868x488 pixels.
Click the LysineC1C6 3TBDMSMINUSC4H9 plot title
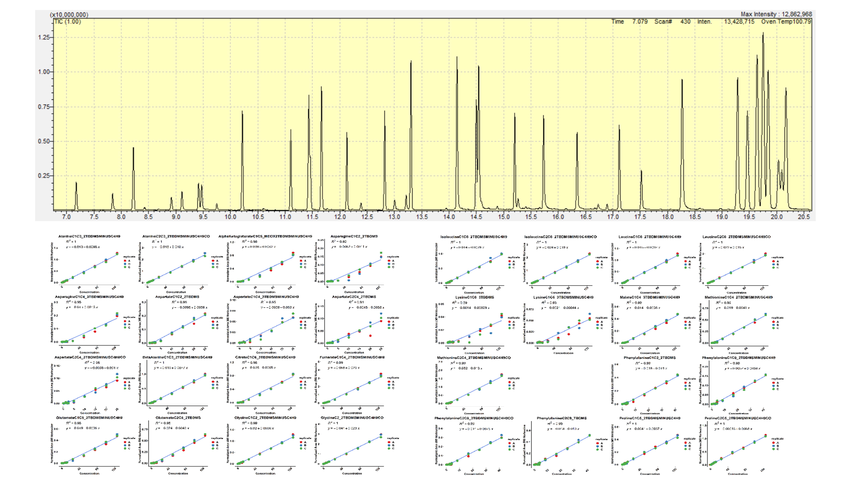tap(563, 297)
